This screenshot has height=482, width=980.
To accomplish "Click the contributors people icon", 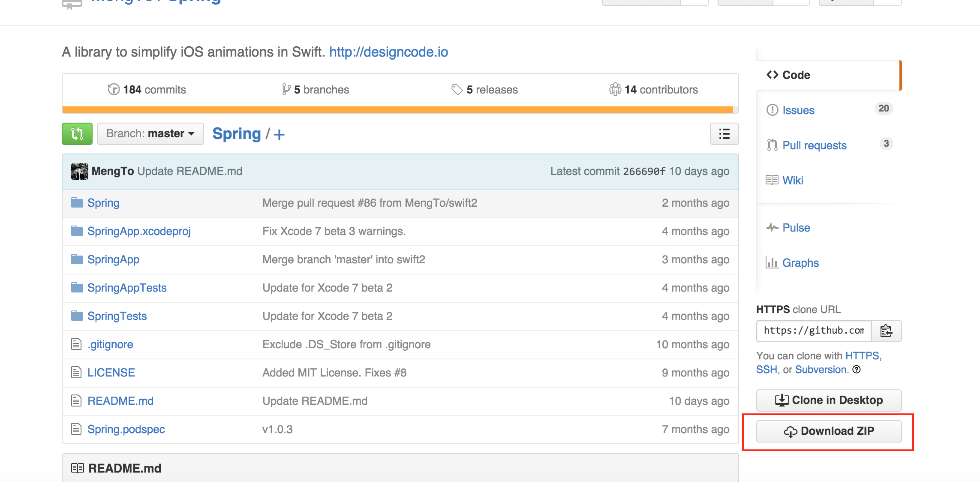I will [x=615, y=90].
